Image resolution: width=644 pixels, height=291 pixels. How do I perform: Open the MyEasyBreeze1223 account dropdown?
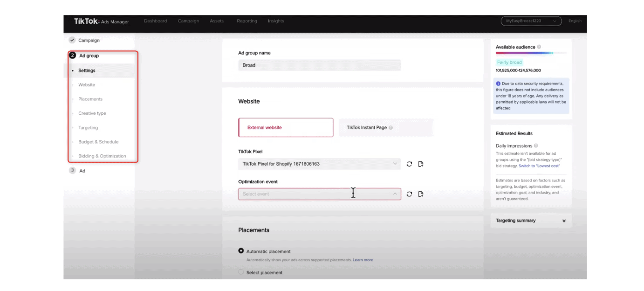(x=531, y=21)
